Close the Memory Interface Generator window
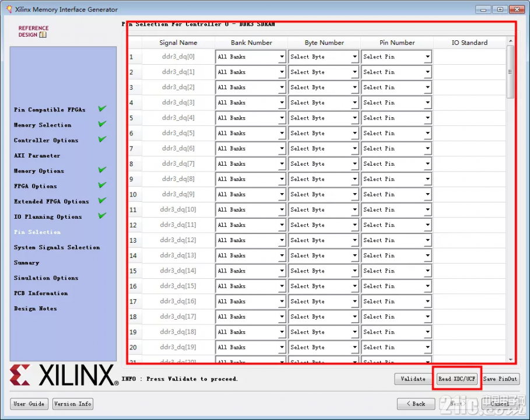The width and height of the screenshot is (530, 420). pos(517,9)
